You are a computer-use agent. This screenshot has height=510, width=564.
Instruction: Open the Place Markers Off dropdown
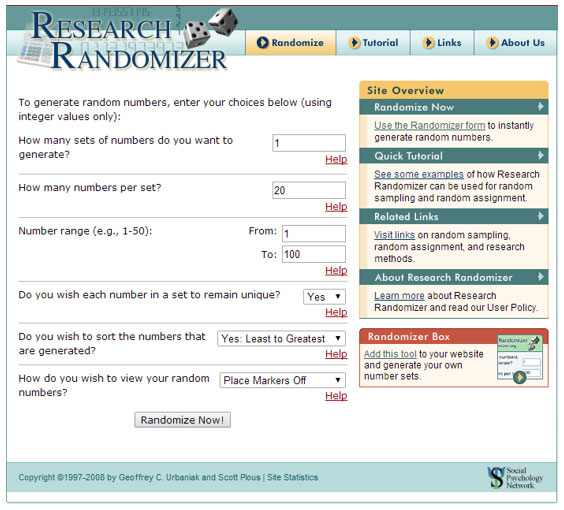click(x=282, y=381)
